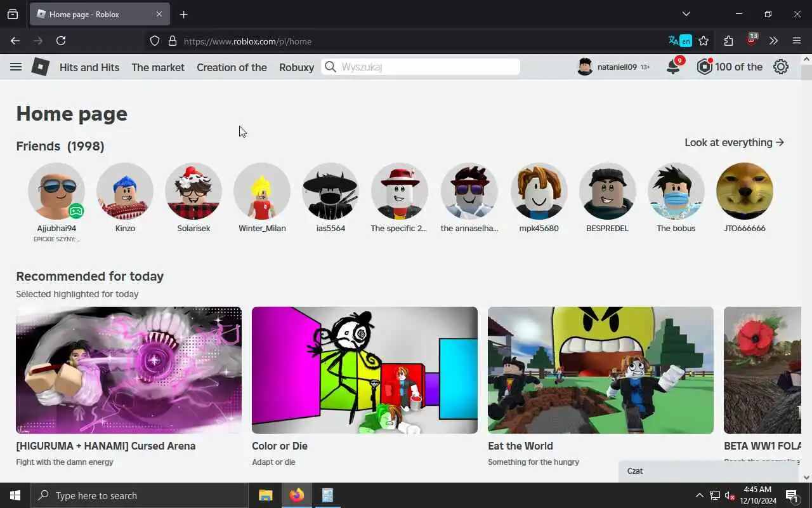The image size is (812, 508).
Task: Open the Color or Die title
Action: 280,446
